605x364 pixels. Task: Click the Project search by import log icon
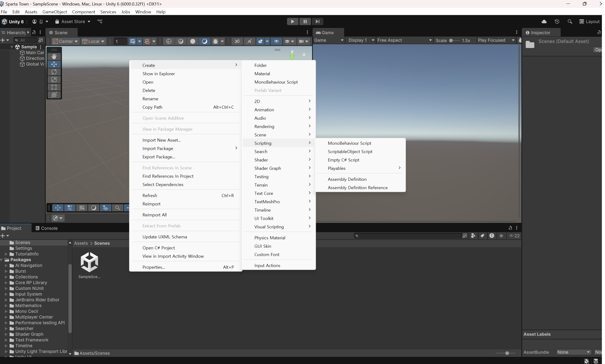pos(492,236)
